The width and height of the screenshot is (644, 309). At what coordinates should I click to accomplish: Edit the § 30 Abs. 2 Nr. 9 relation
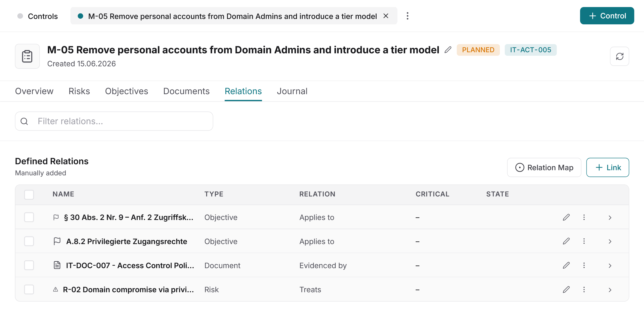pos(566,217)
